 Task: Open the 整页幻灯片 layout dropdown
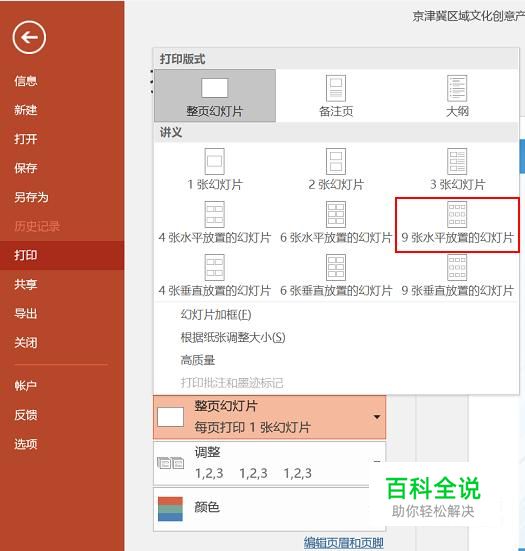[270, 417]
